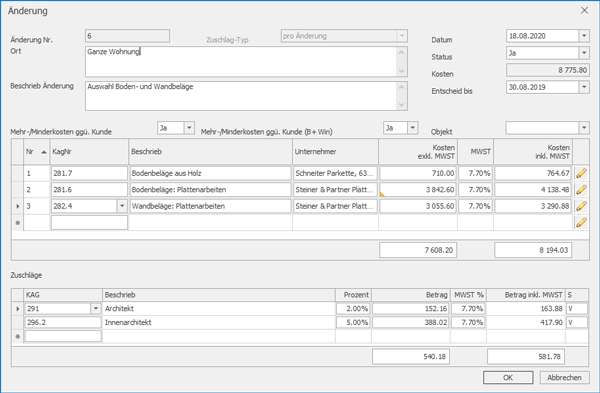Open the KAG 291 dropdown arrow

click(96, 309)
